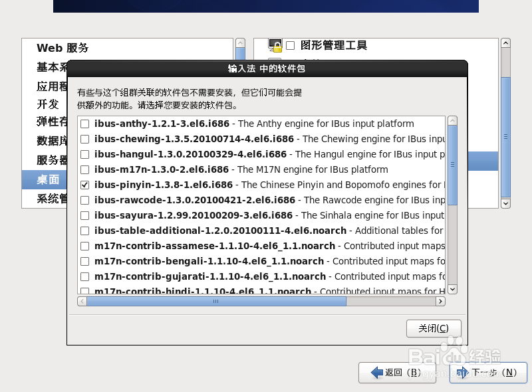Click the down arrow of the package list scrollbar
This screenshot has height=392, width=532.
[453, 289]
